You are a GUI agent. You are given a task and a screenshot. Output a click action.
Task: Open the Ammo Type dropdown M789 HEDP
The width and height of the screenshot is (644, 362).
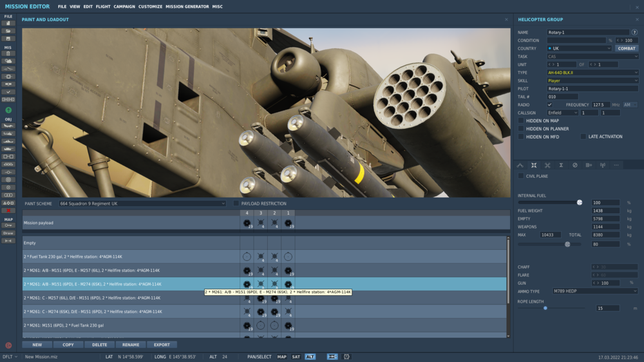[x=594, y=291]
